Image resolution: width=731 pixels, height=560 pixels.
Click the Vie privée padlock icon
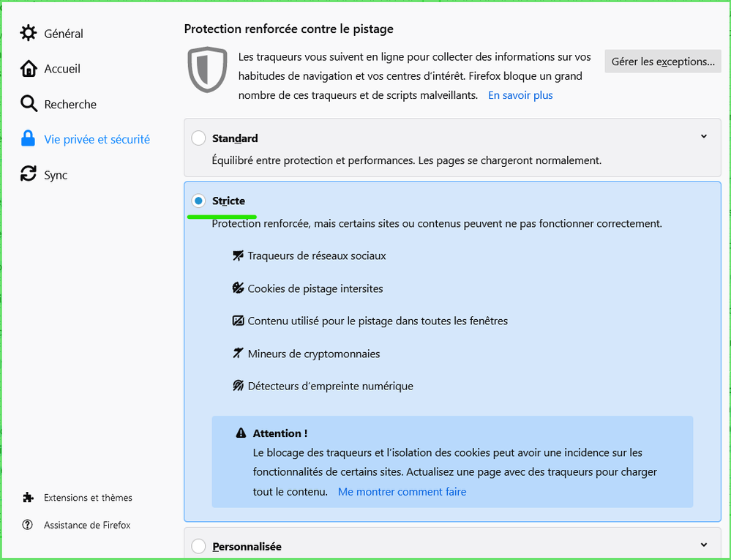click(29, 139)
